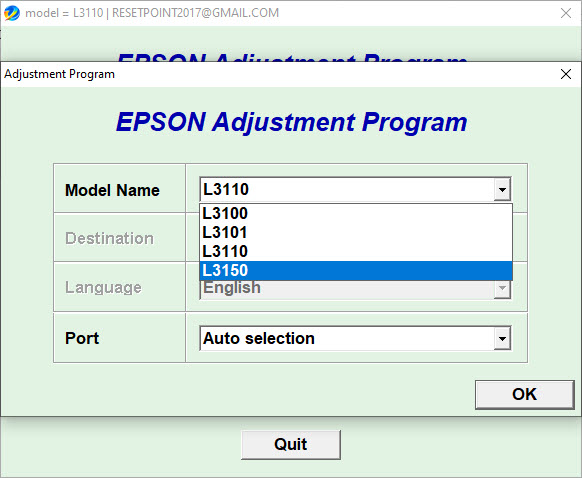Click the EPSON Adjustment Program heading
The height and width of the screenshot is (478, 582).
[x=291, y=122]
